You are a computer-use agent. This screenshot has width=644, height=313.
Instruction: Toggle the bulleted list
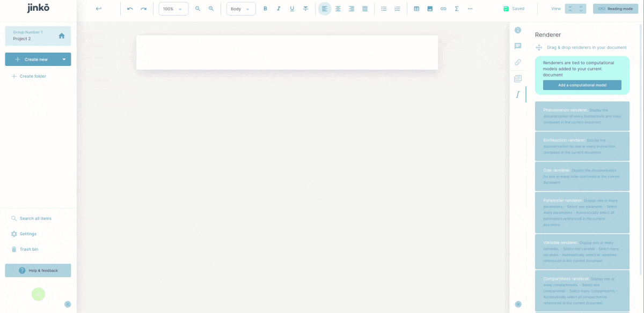384,9
